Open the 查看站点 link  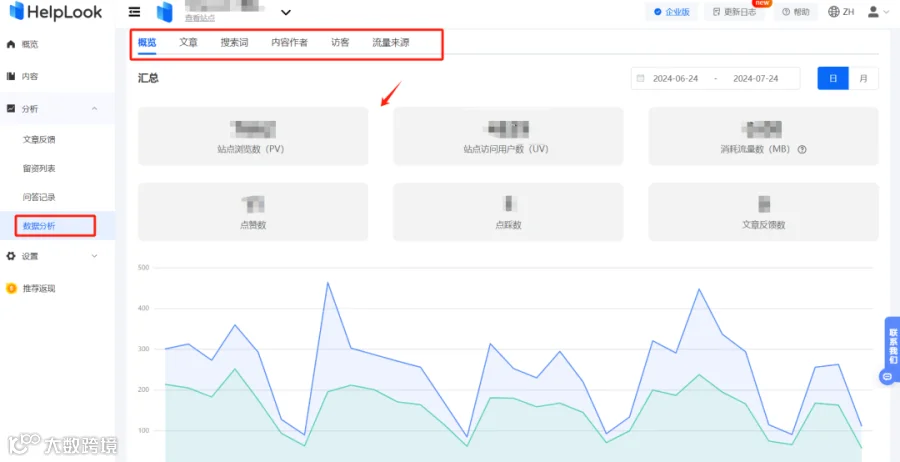click(200, 18)
